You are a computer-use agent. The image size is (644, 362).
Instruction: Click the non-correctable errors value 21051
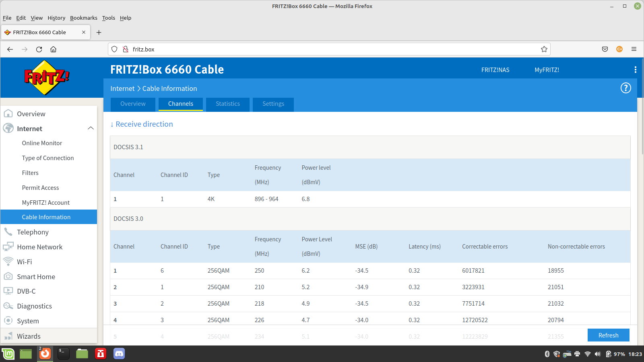click(x=556, y=287)
